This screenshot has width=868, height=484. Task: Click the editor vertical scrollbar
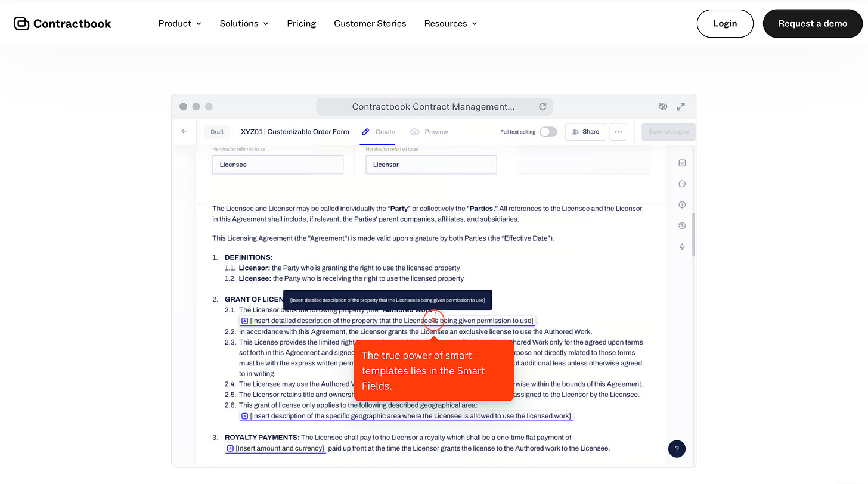point(693,234)
